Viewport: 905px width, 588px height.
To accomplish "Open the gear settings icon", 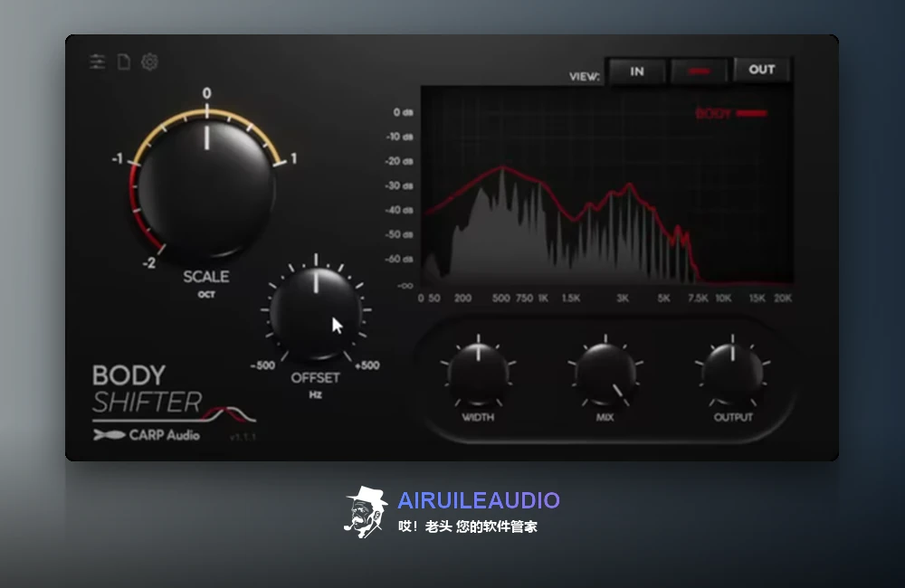I will pyautogui.click(x=149, y=62).
